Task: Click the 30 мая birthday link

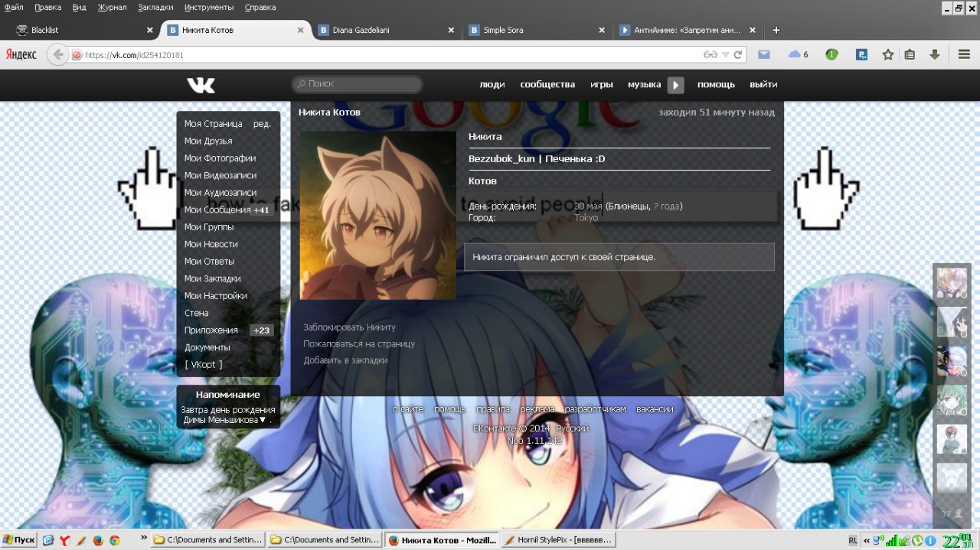Action: (x=589, y=207)
